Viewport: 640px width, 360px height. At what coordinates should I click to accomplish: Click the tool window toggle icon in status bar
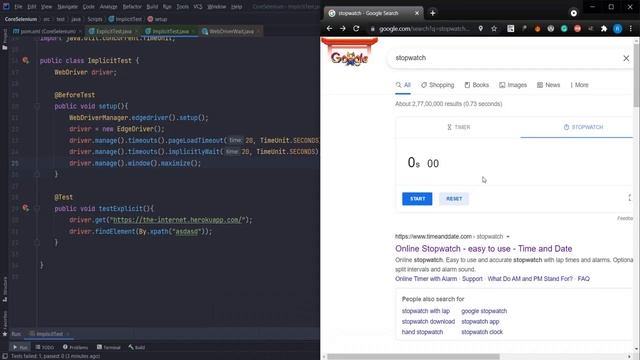coord(4,356)
